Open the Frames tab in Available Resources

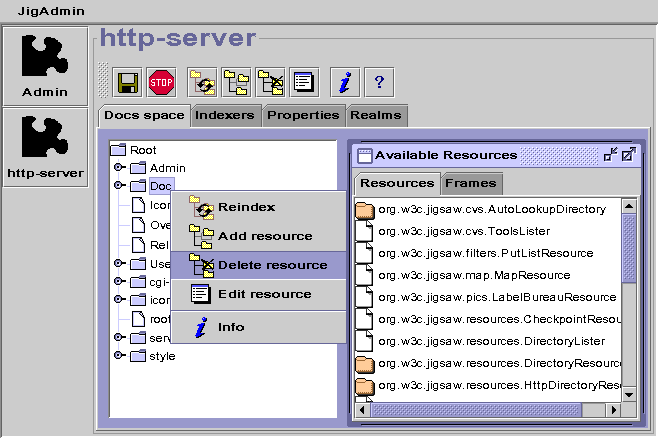[470, 183]
